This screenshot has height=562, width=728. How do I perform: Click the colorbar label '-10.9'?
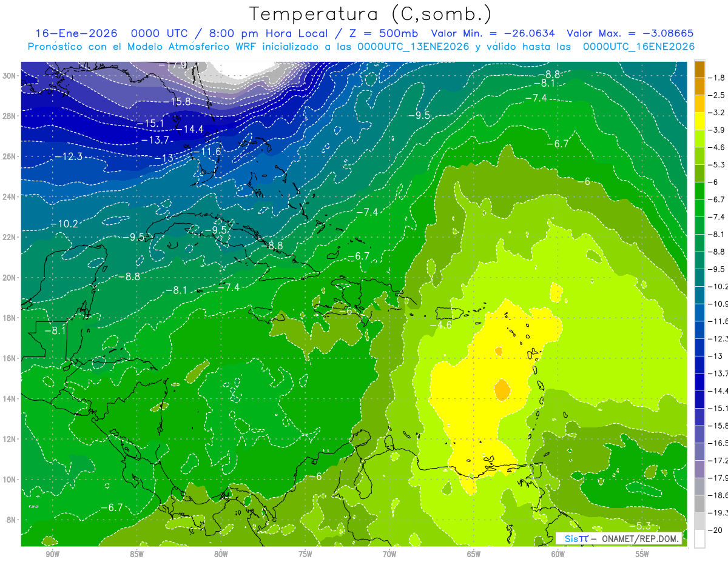(718, 304)
